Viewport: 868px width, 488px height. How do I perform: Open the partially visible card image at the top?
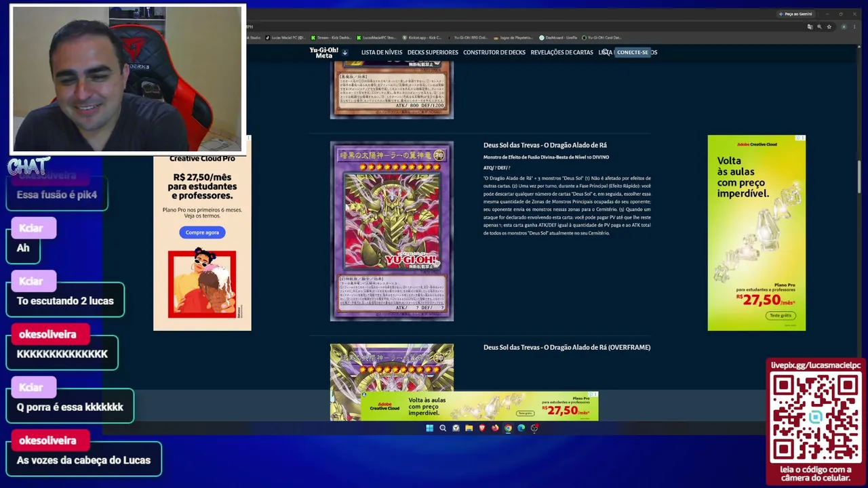(x=392, y=90)
